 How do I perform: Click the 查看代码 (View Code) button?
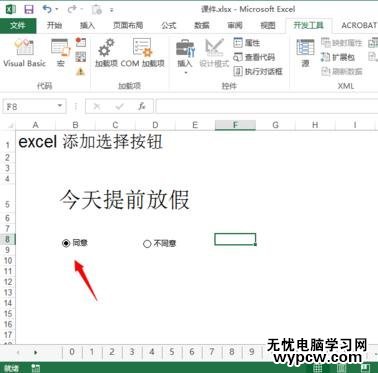[254, 57]
